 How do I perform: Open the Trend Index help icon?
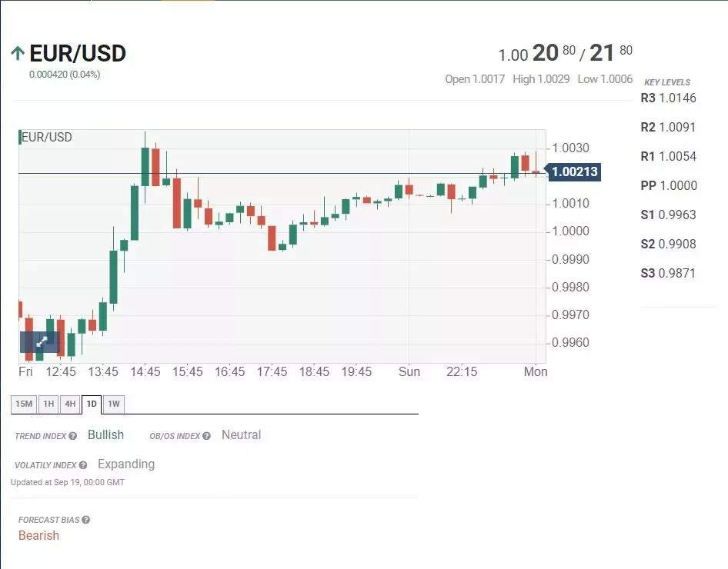coord(73,436)
